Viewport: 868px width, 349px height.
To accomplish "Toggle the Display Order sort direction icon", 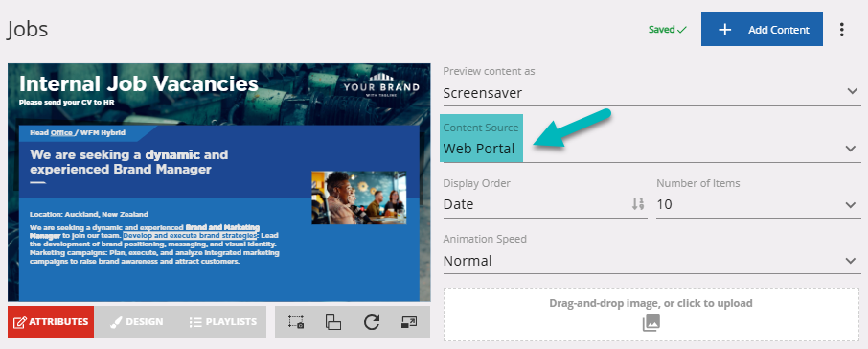I will [638, 204].
